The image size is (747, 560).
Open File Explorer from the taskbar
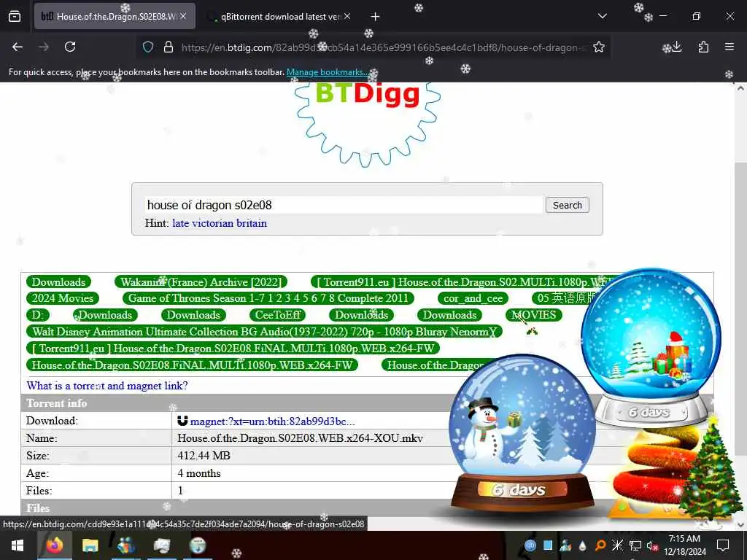pos(90,545)
